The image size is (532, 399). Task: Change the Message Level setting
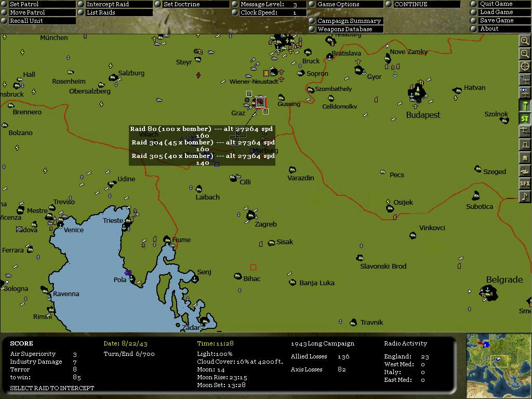269,4
